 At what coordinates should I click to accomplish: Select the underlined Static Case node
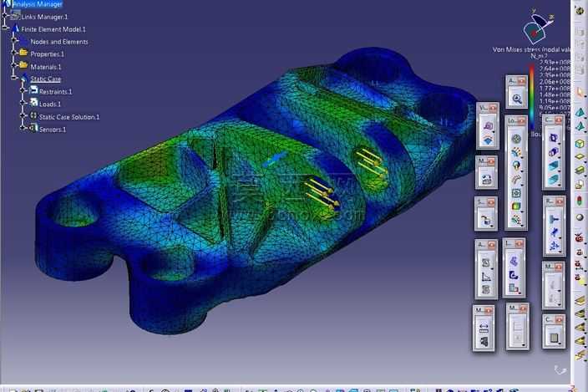(45, 79)
